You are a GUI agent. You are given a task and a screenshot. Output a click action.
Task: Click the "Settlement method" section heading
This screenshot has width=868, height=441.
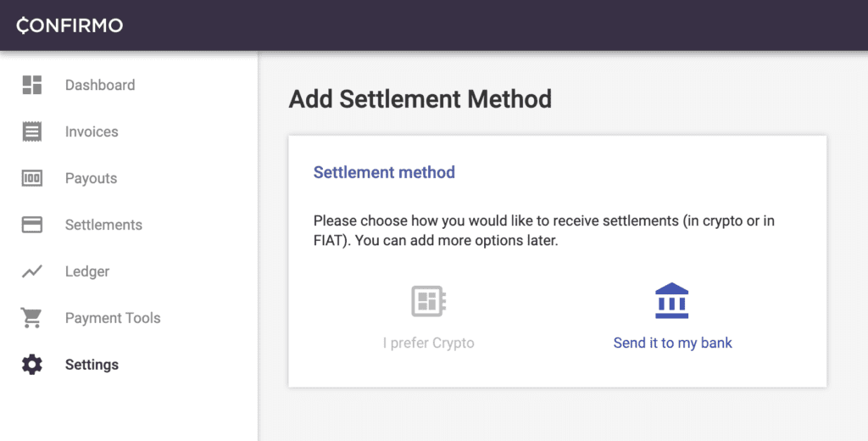click(x=384, y=172)
